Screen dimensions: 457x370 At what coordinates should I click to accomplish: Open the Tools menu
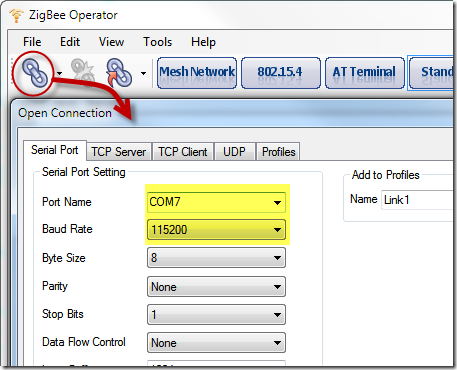click(x=157, y=42)
